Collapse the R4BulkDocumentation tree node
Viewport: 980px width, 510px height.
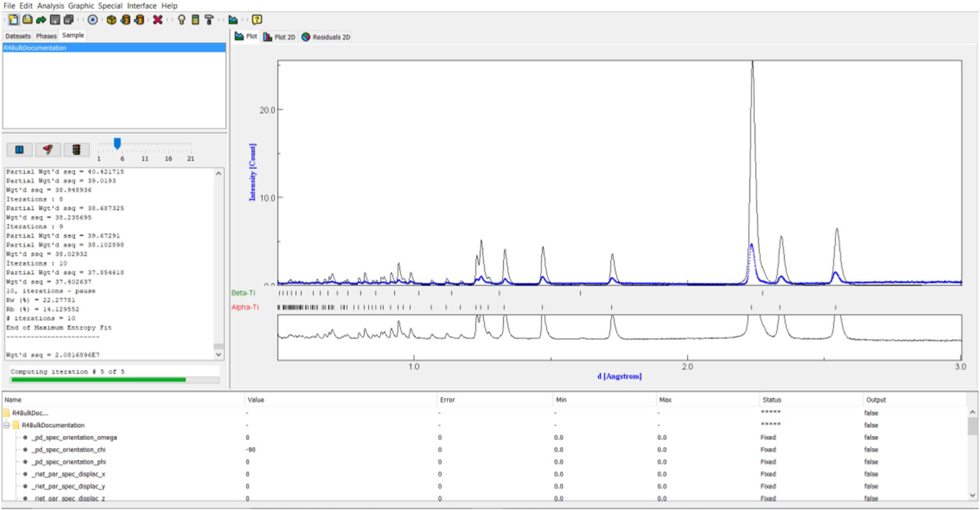pyautogui.click(x=7, y=425)
